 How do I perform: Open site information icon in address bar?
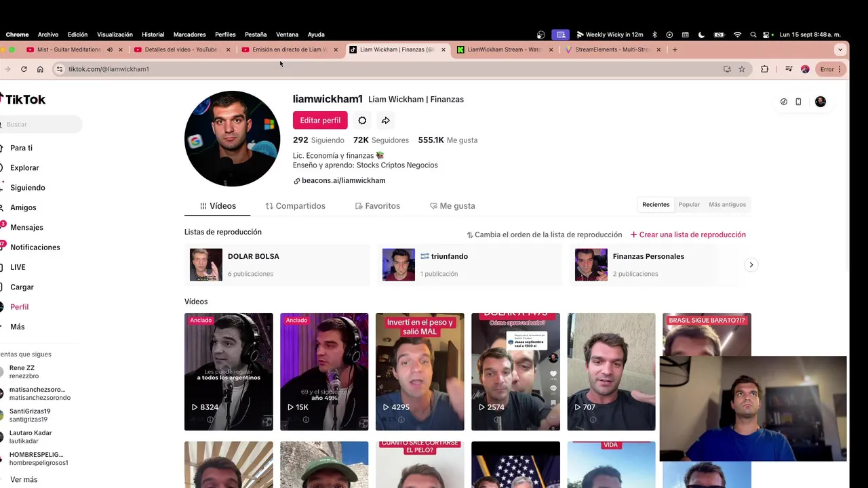point(60,69)
